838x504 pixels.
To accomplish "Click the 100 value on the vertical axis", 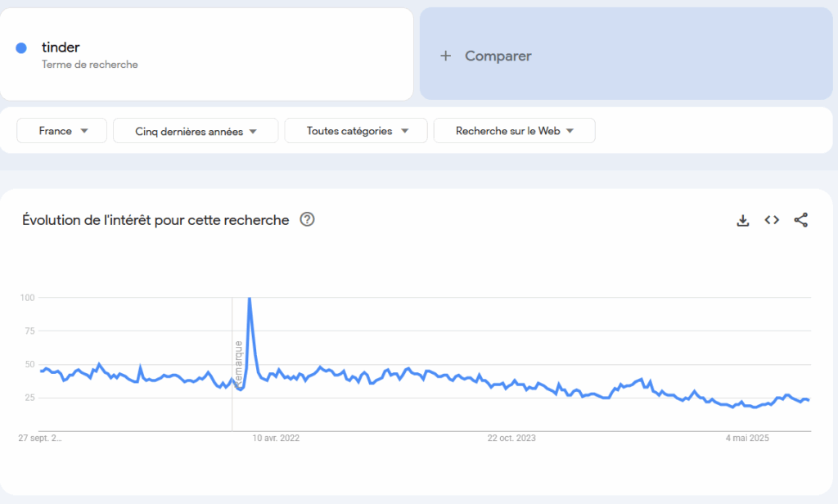I will click(x=27, y=298).
